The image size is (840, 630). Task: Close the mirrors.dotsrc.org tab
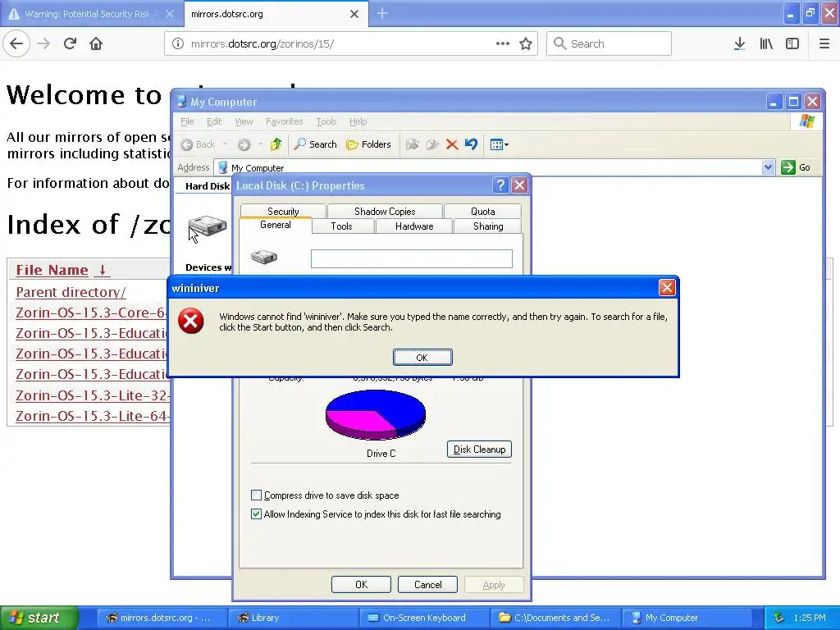click(354, 14)
